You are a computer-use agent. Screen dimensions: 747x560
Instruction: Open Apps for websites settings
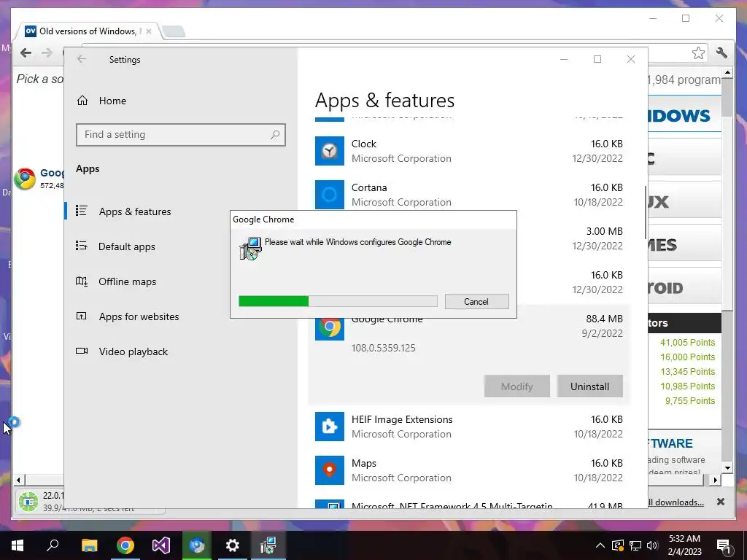(139, 316)
